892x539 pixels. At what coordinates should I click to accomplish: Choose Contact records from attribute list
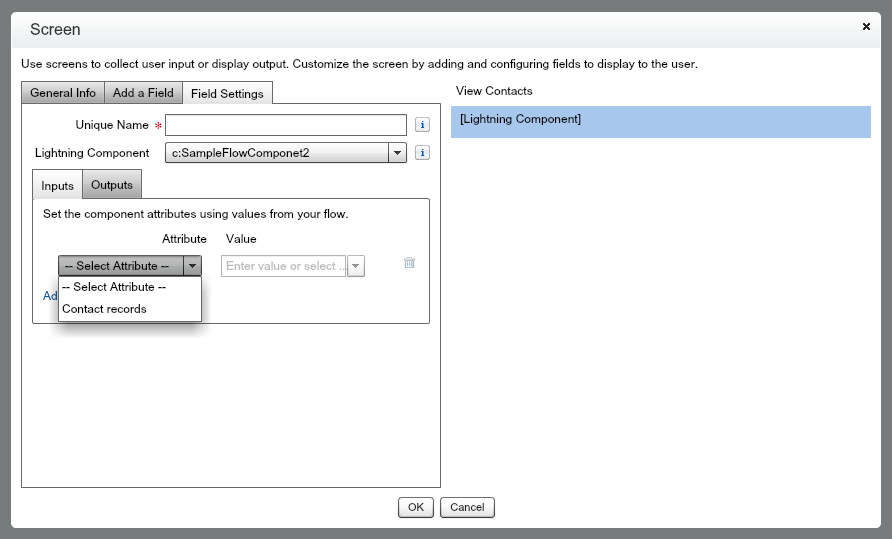tap(104, 309)
